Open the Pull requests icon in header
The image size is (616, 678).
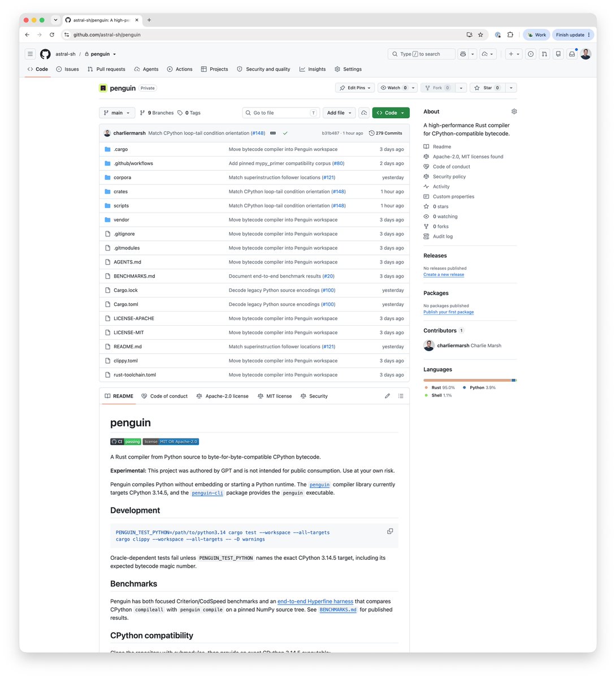[545, 54]
